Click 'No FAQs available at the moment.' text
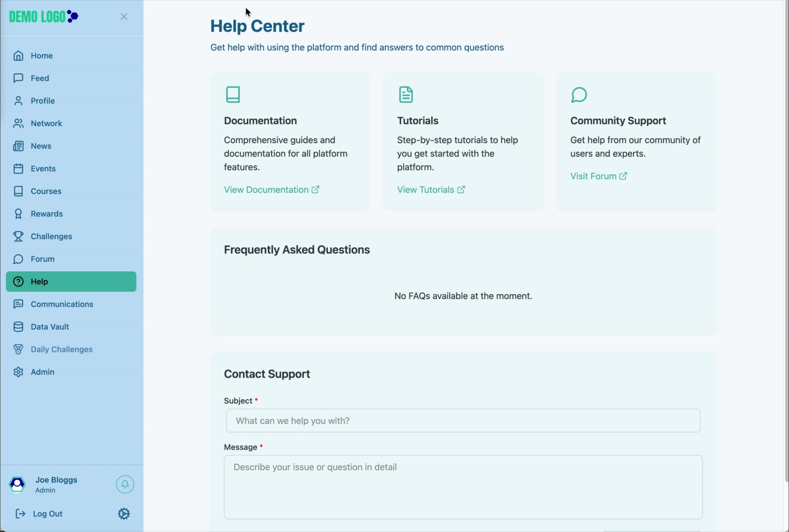The image size is (789, 532). [463, 296]
